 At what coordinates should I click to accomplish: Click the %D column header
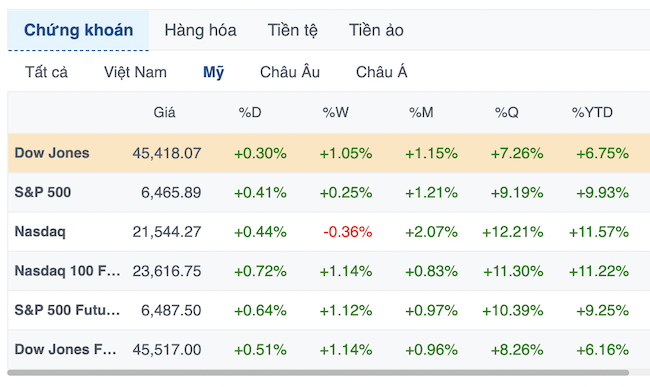(x=250, y=112)
